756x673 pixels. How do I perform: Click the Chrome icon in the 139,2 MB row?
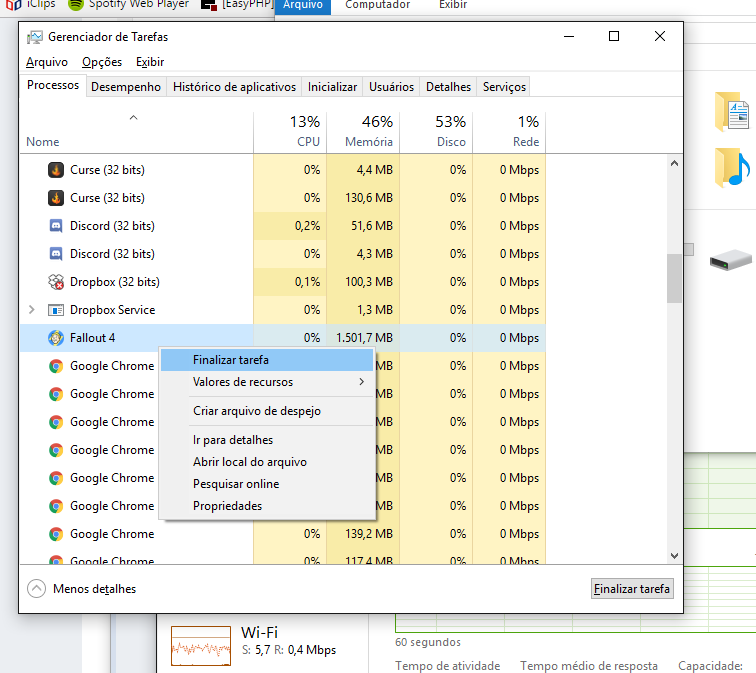click(x=56, y=534)
